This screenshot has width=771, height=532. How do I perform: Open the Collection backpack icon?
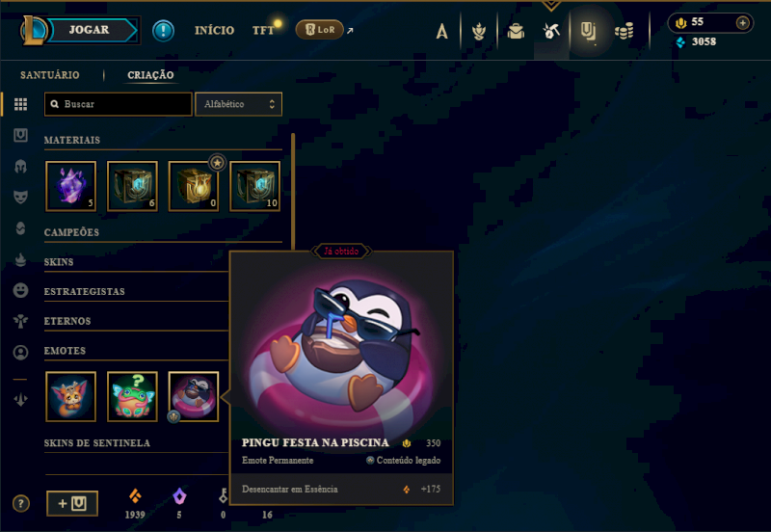click(516, 32)
